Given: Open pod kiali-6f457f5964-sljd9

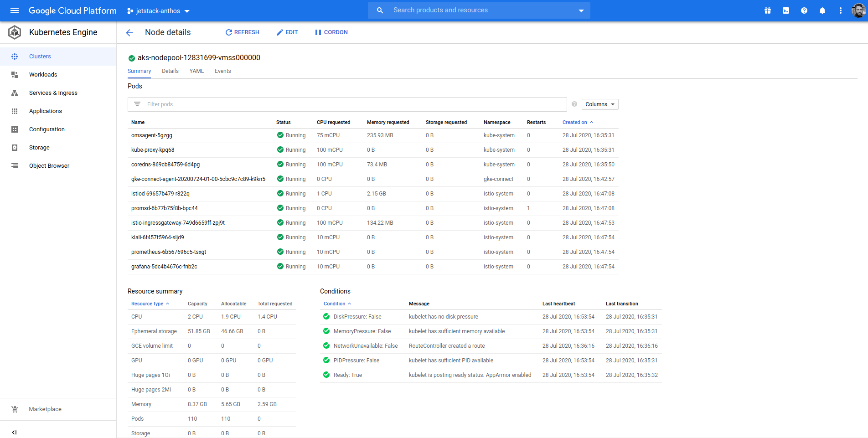Looking at the screenshot, I should (x=158, y=237).
